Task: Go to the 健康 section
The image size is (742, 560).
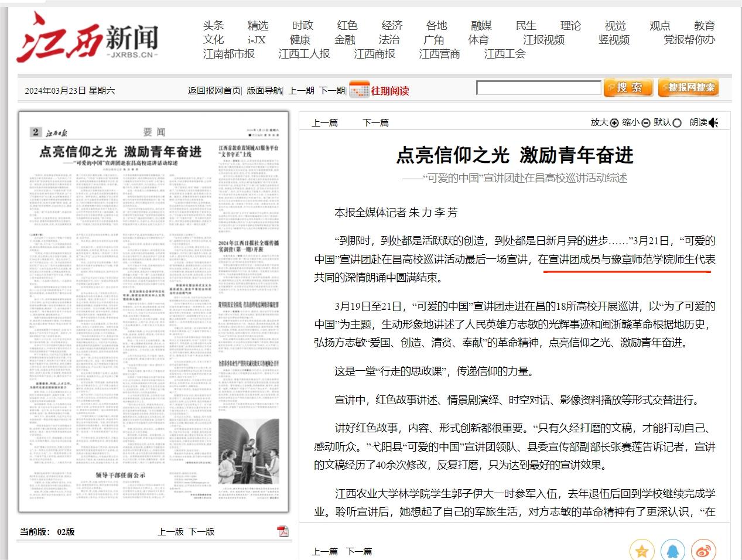Action: pyautogui.click(x=300, y=39)
